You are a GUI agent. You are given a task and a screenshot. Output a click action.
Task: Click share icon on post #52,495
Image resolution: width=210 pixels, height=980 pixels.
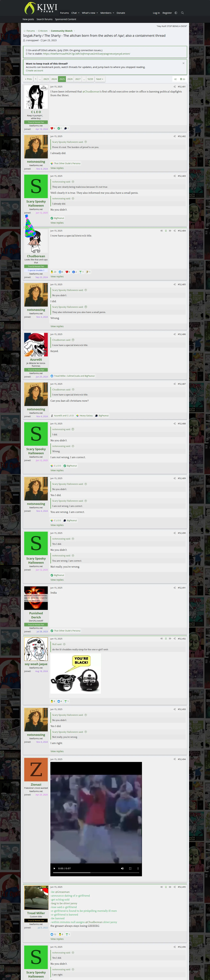pyautogui.click(x=175, y=887)
